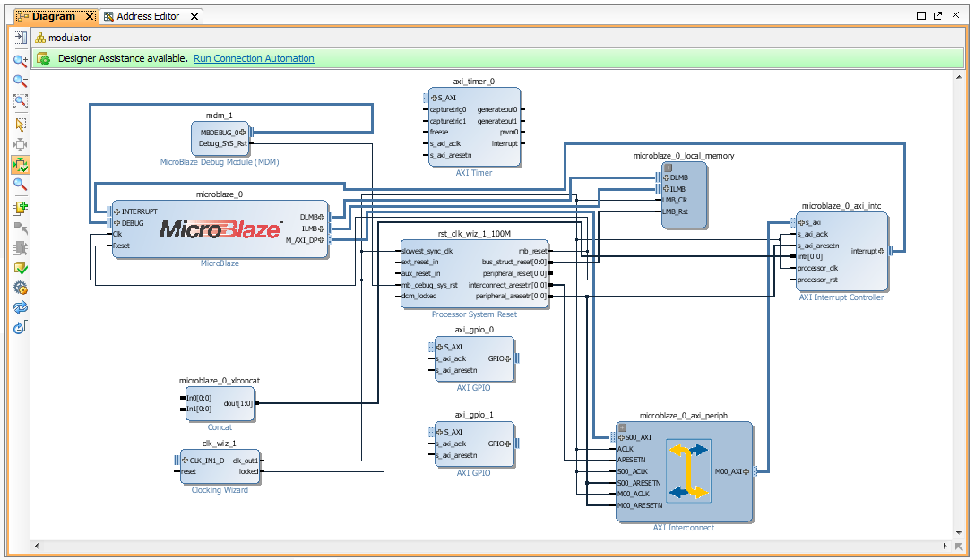Click the 'Clocking Wizard' label
The width and height of the screenshot is (975, 560).
coord(220,490)
